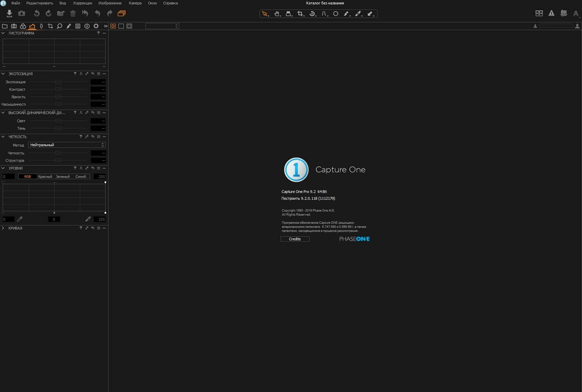
Task: Click the Capture camera icon in the toolbar
Action: tap(22, 13)
